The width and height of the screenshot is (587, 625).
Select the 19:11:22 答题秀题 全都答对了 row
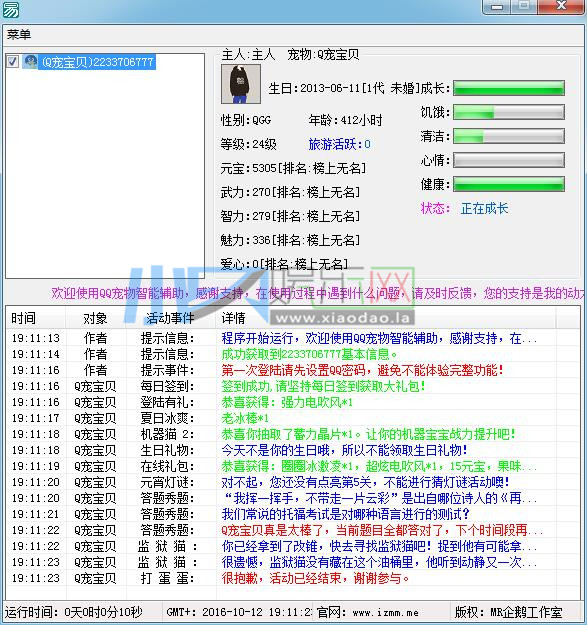[293, 531]
